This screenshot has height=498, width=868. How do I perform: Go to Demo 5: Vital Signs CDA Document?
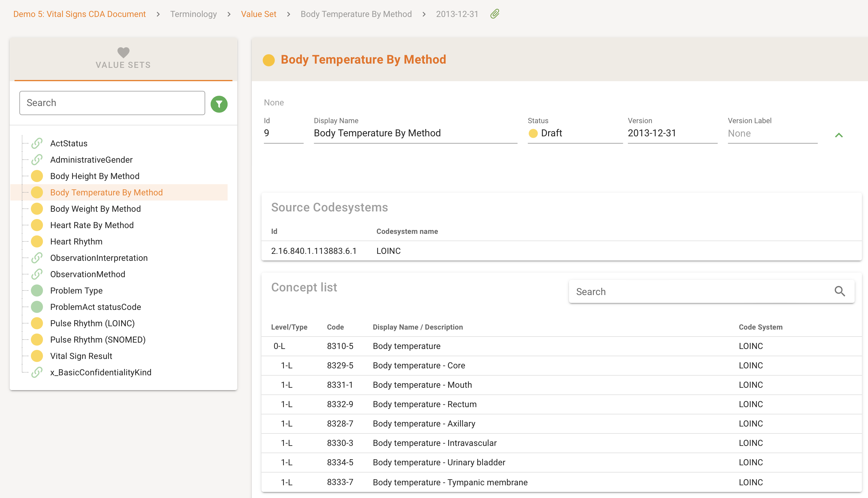79,14
